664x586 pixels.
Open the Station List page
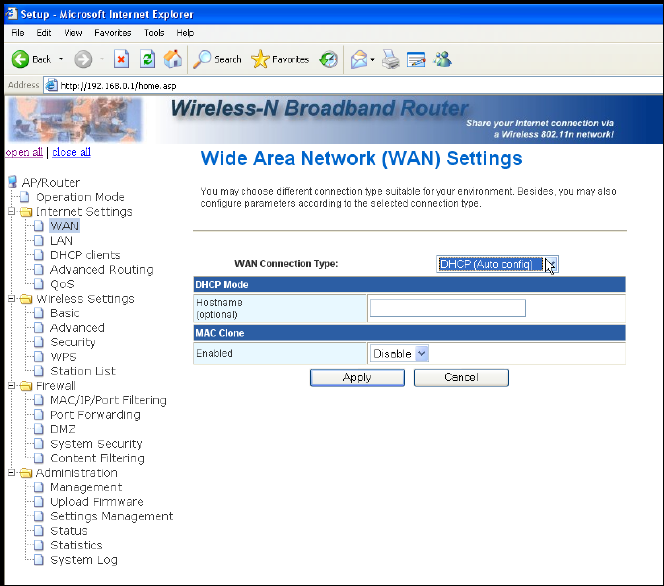(x=83, y=371)
